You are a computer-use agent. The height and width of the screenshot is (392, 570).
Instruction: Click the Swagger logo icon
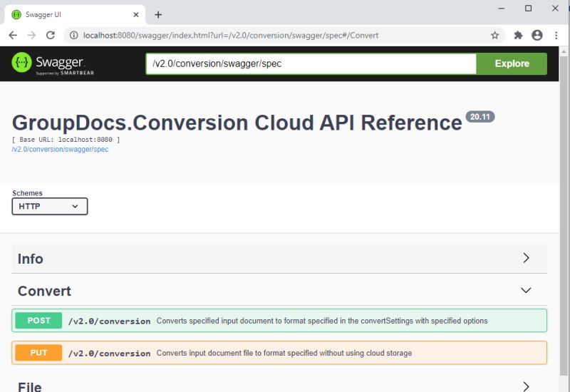click(21, 62)
